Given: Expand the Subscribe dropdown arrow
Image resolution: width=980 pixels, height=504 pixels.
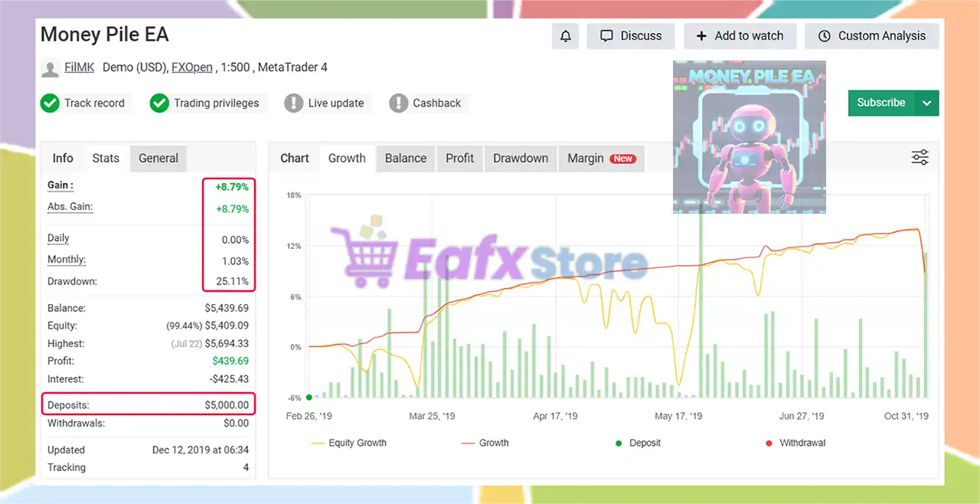Looking at the screenshot, I should coord(927,103).
